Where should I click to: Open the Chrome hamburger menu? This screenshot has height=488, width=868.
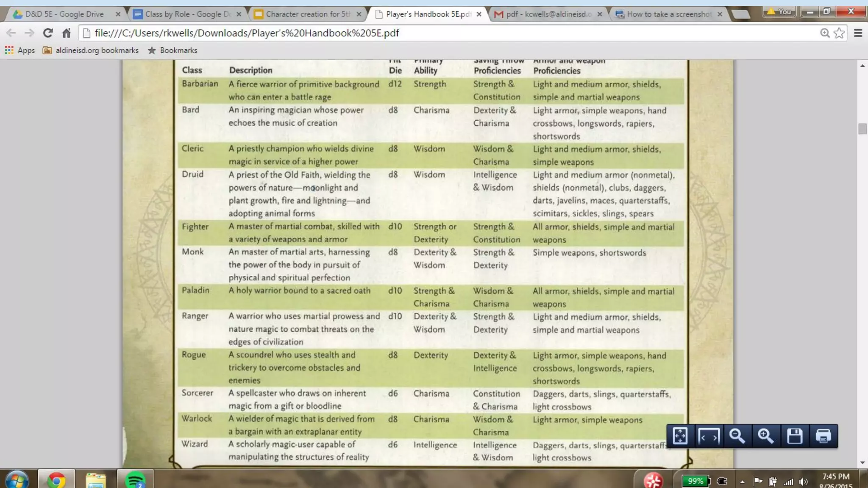[x=858, y=33]
